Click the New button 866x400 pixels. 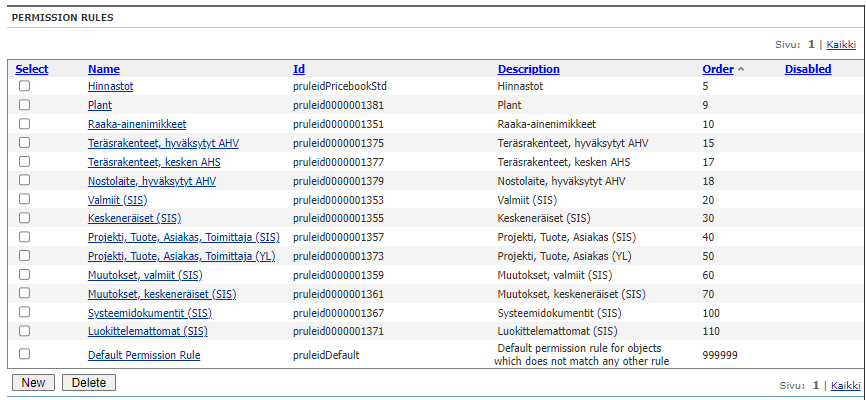pos(33,383)
